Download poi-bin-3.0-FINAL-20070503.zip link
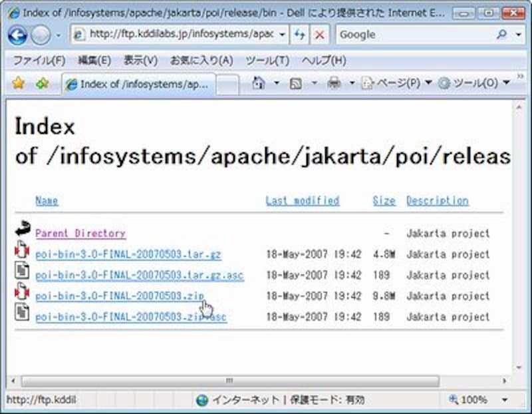The width and height of the screenshot is (532, 414). (x=120, y=296)
